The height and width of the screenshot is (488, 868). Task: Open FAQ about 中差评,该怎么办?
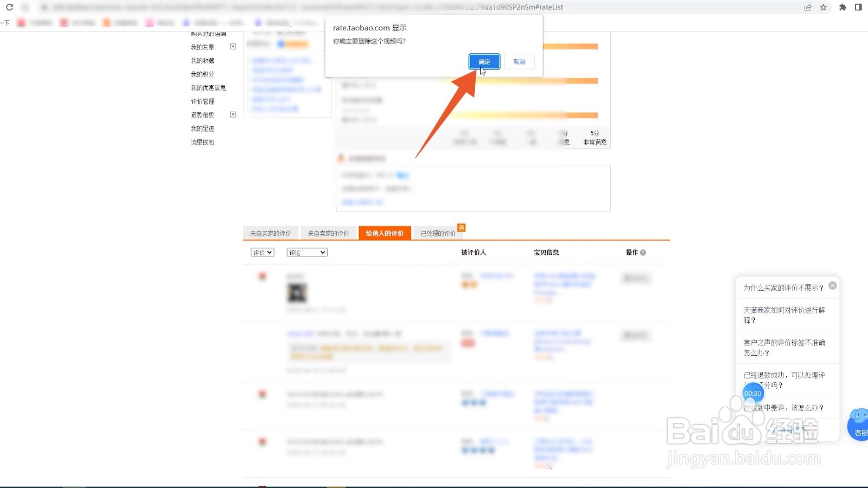pos(784,407)
